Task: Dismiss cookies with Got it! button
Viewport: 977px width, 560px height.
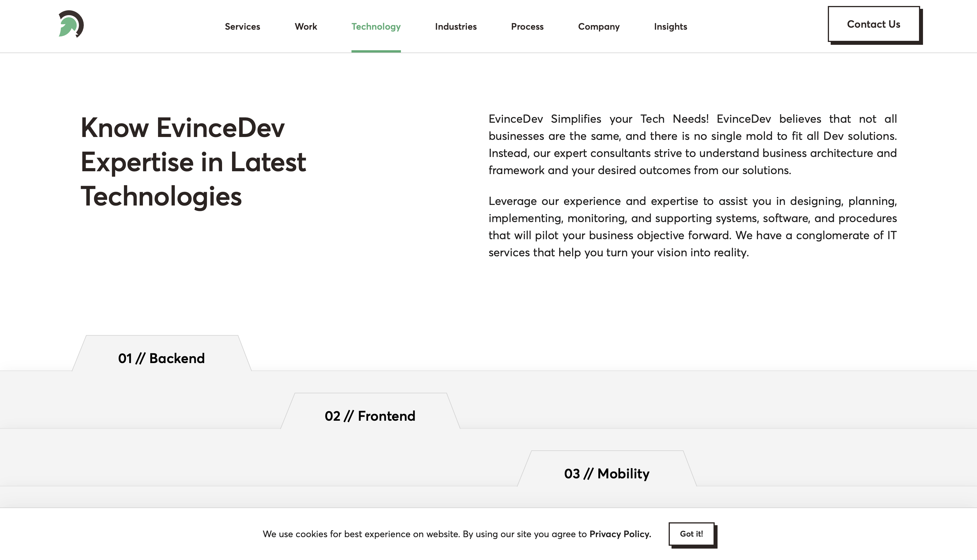Action: (691, 534)
